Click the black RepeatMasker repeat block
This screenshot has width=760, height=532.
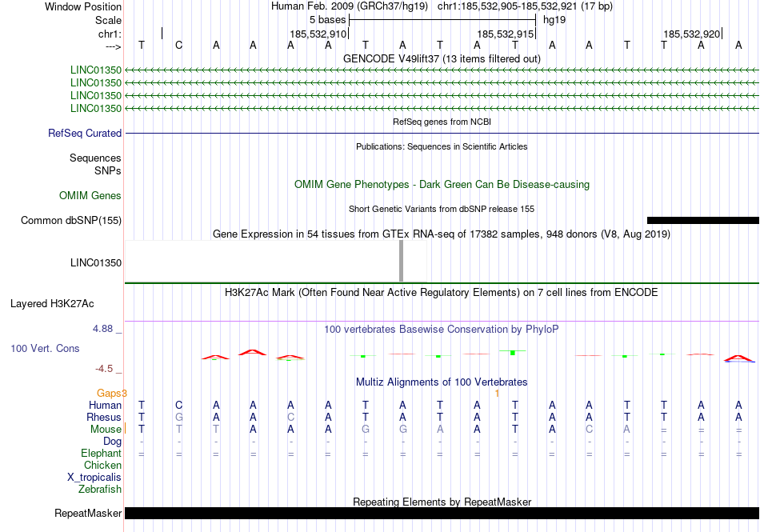[x=442, y=513]
